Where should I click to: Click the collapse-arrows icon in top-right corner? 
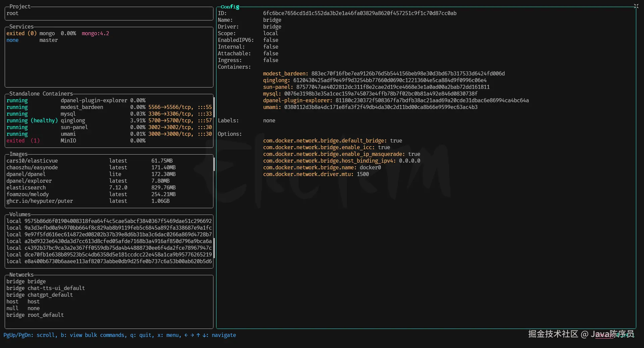tap(636, 6)
